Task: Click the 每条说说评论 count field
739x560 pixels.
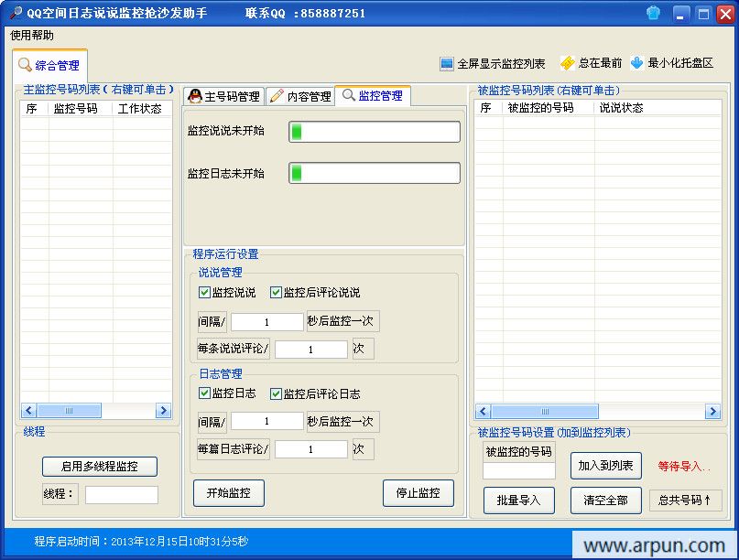Action: click(x=311, y=350)
